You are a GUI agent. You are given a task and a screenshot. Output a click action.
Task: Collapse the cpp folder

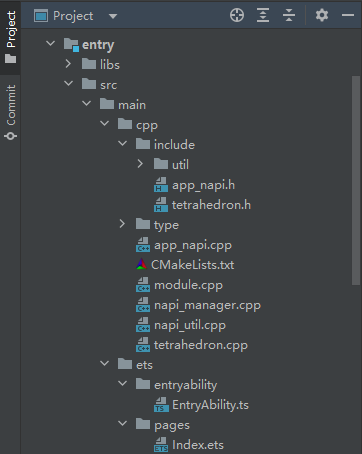(x=104, y=123)
